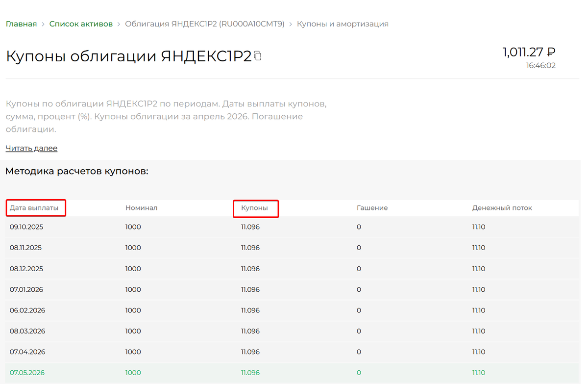Click Номинал 1000 in the 09.10.2025 row

pyautogui.click(x=133, y=227)
